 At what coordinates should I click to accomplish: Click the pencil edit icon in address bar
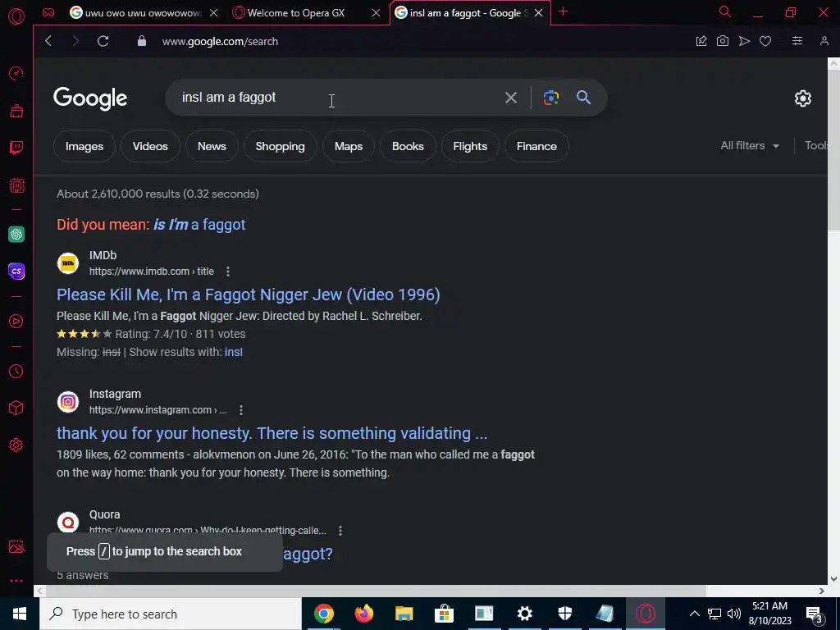click(x=701, y=41)
